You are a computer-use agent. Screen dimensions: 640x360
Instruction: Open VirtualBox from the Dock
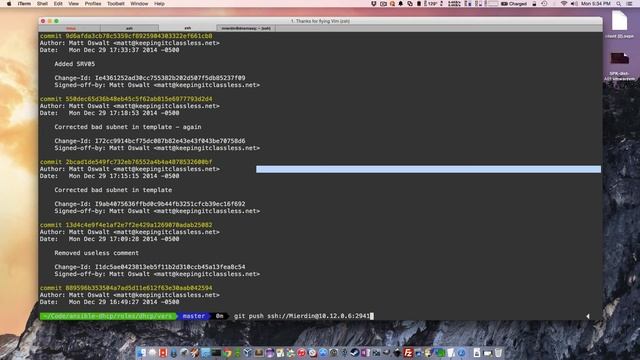coord(248,353)
